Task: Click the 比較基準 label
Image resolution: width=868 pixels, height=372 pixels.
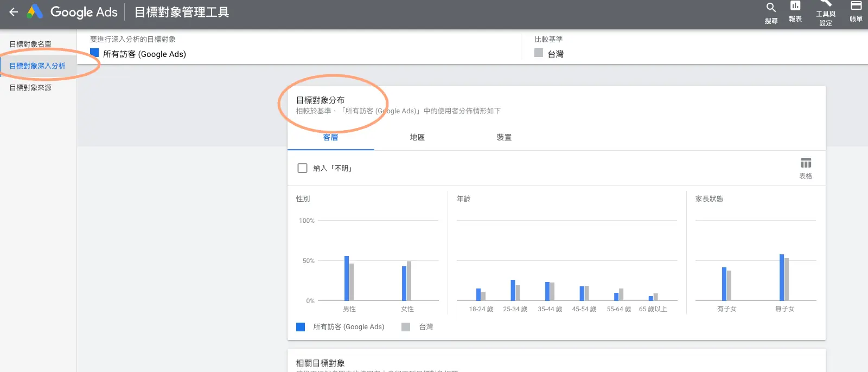Action: pyautogui.click(x=548, y=39)
